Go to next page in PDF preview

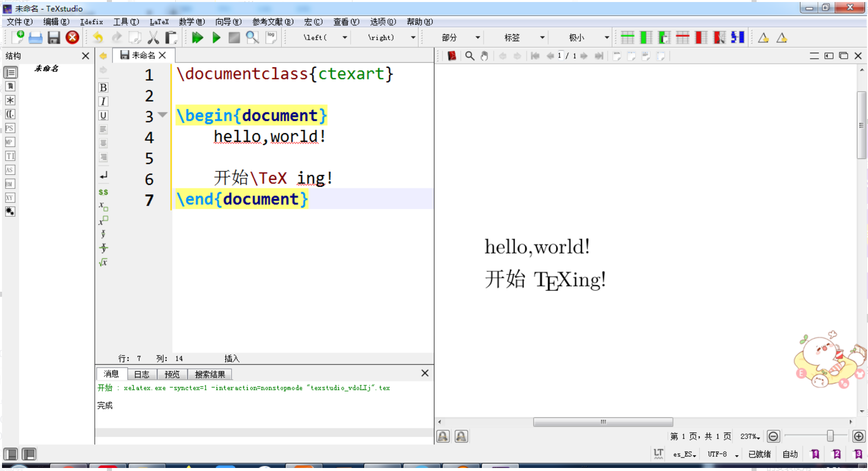584,56
